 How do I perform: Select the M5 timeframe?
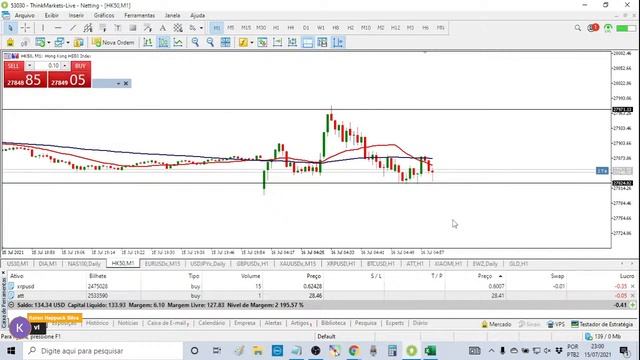point(231,28)
